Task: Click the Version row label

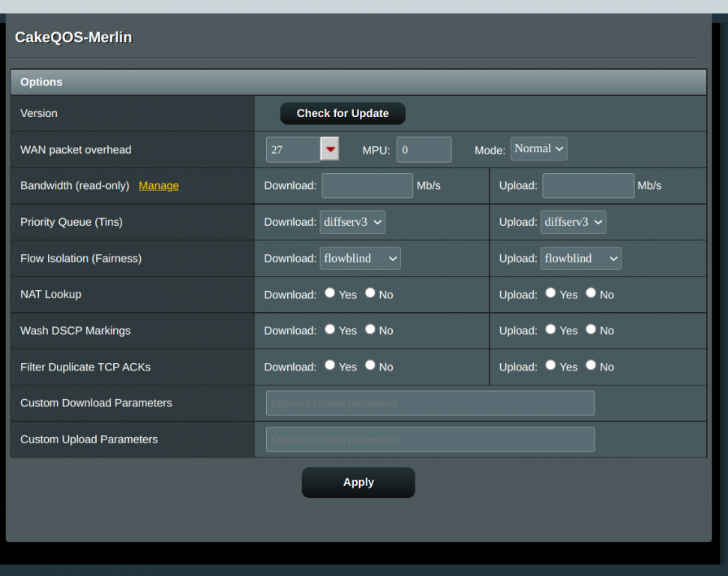Action: [x=39, y=113]
